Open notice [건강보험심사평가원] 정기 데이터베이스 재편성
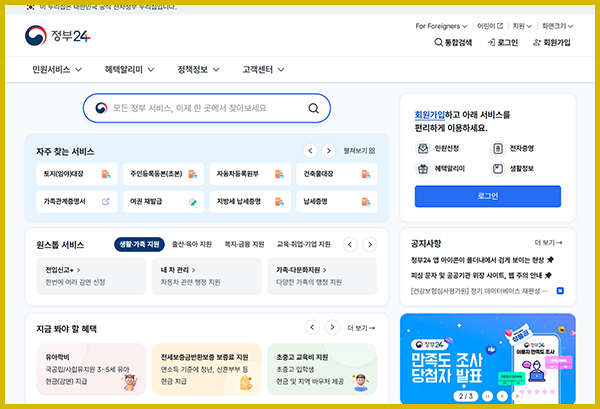This screenshot has height=409, width=600. point(479,291)
